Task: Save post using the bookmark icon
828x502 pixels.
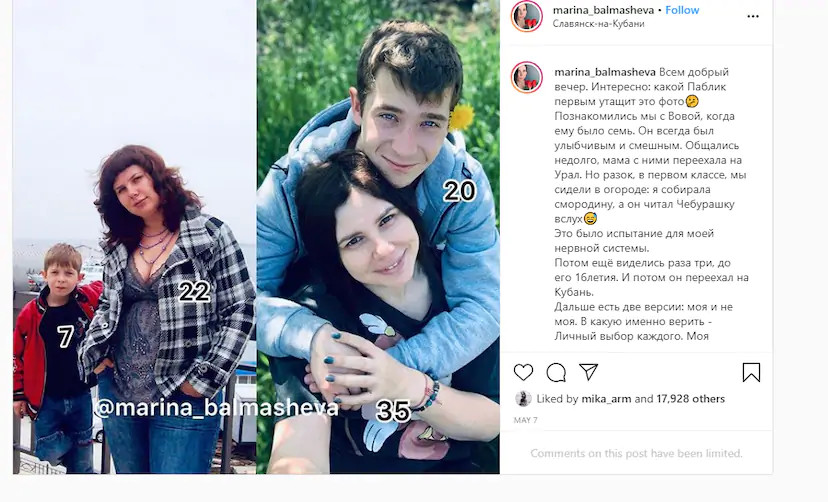Action: [751, 372]
